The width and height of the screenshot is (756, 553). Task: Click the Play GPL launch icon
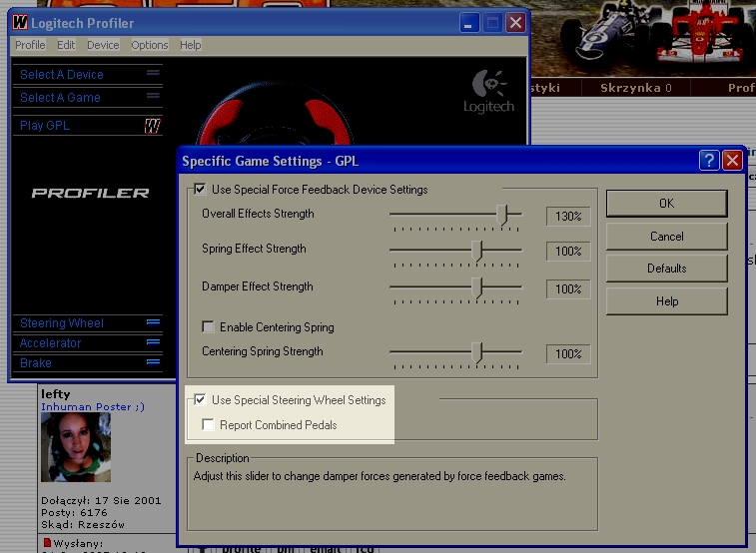tap(153, 126)
